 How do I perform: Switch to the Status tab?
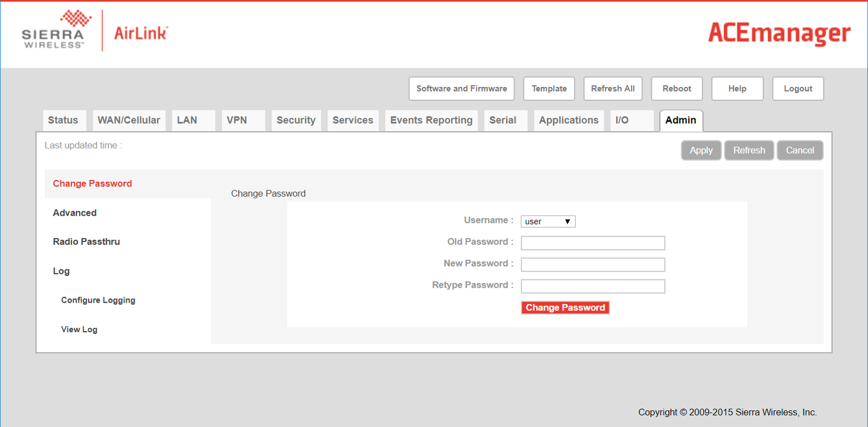(x=63, y=120)
